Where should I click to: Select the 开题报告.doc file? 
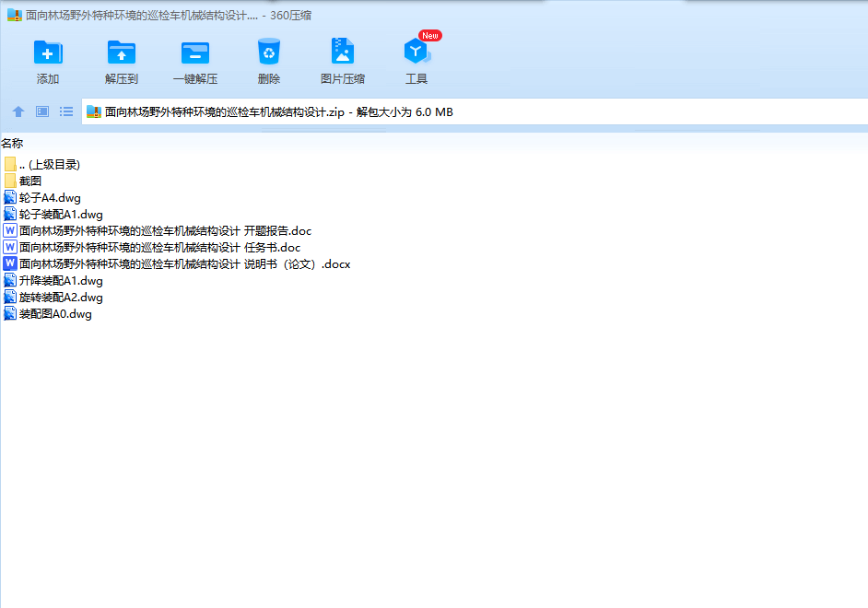[158, 230]
